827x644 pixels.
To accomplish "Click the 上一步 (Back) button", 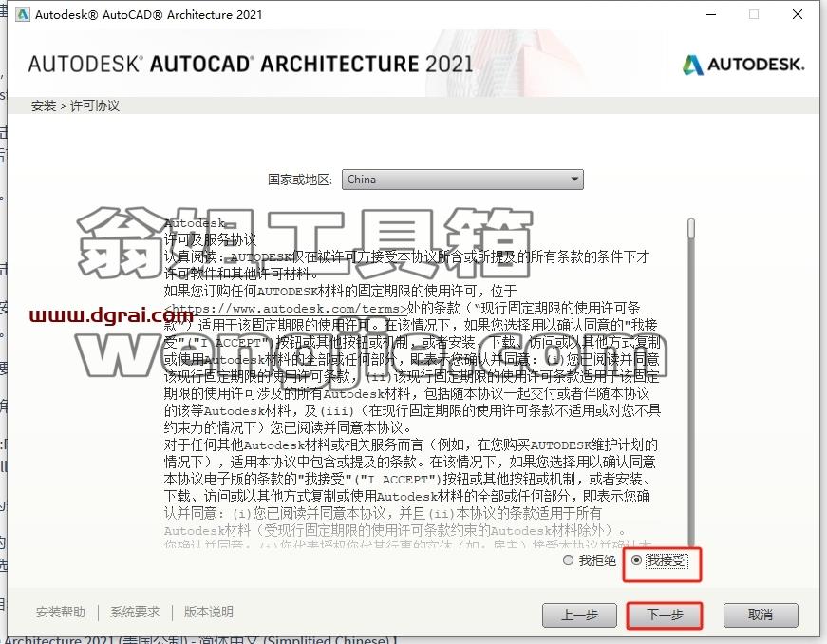I will click(x=579, y=615).
